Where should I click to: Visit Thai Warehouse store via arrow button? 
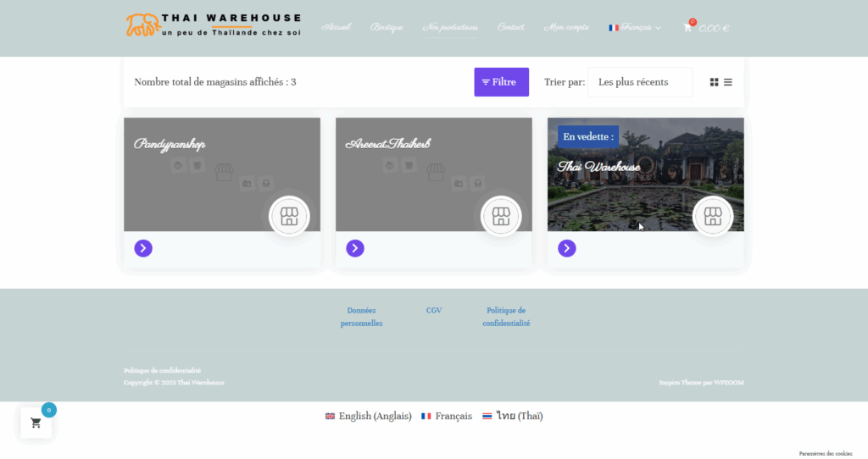pyautogui.click(x=567, y=248)
